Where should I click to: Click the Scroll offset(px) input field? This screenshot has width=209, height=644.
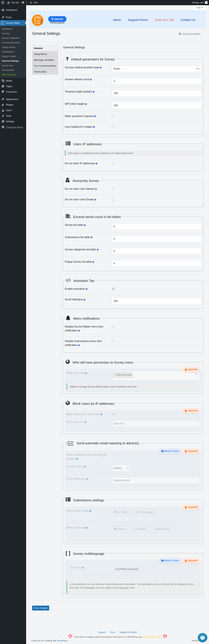(157, 301)
